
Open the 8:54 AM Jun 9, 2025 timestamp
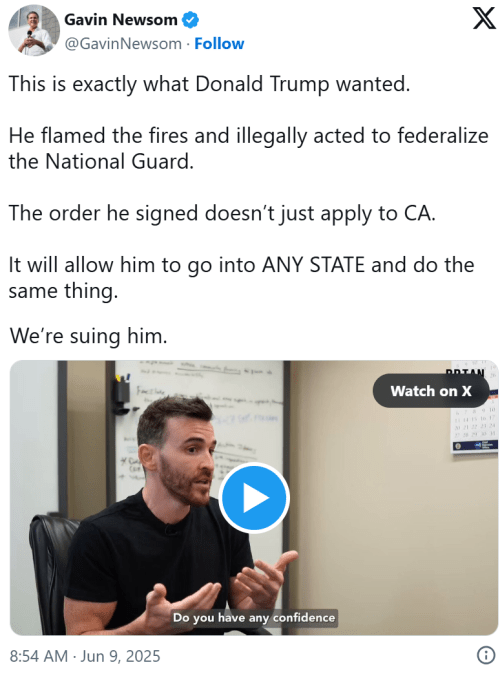85,656
